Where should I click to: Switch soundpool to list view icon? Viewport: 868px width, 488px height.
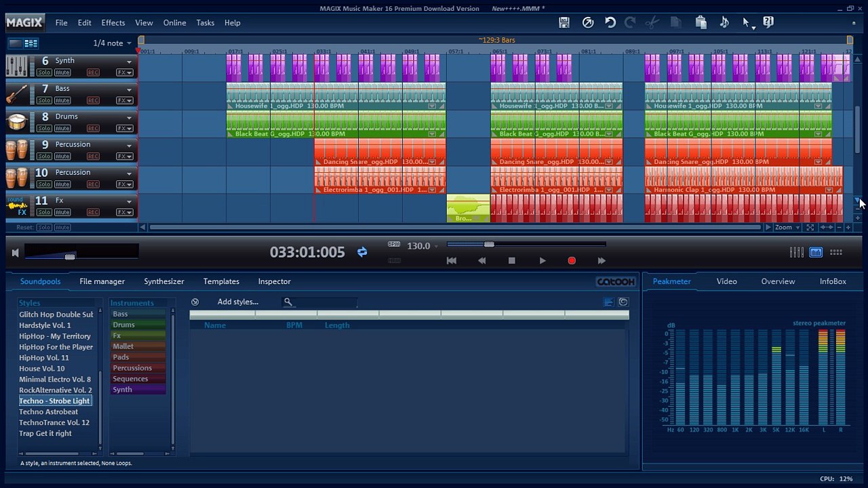pos(608,302)
